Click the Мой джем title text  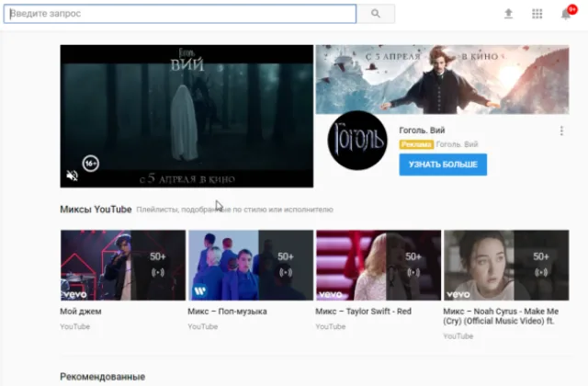tap(81, 312)
